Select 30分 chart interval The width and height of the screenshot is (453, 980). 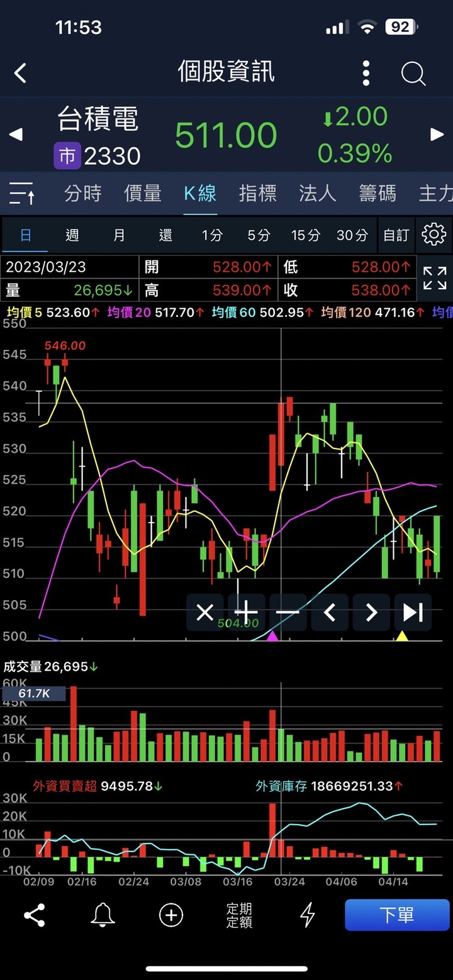pos(352,235)
